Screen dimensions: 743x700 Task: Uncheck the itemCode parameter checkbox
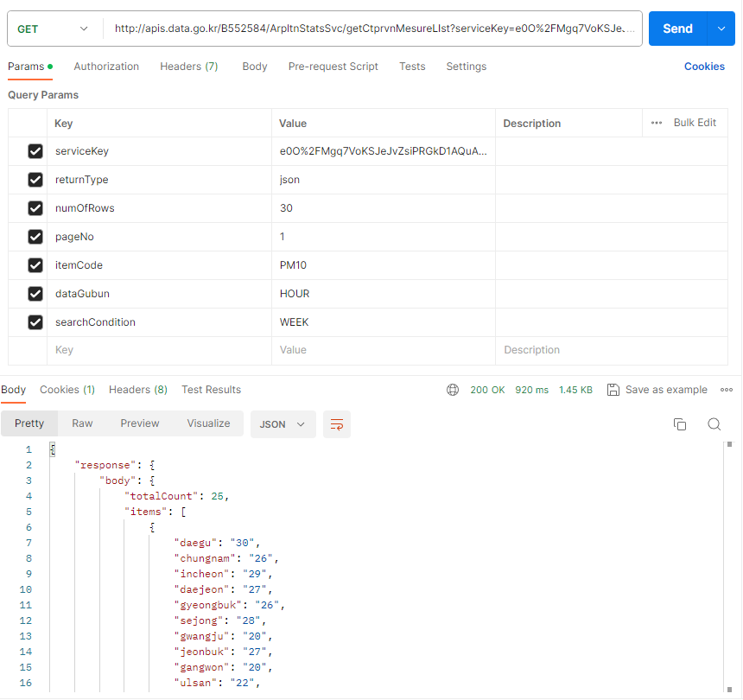point(35,265)
